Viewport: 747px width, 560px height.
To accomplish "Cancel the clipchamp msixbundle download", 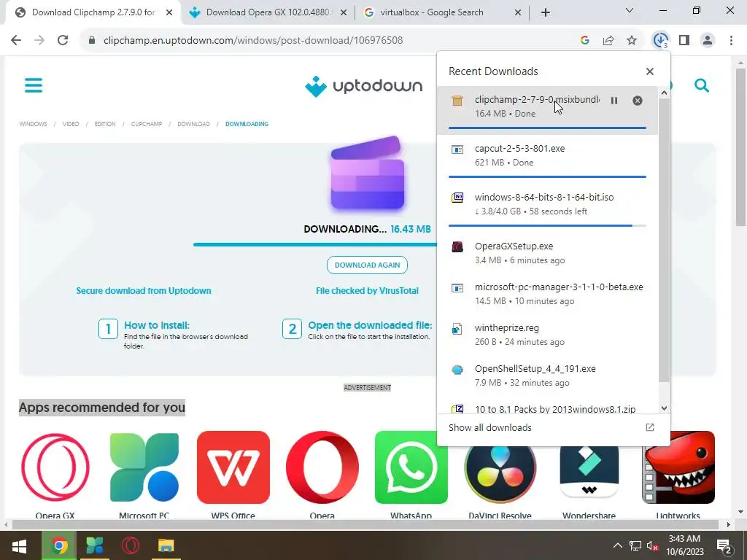I will tap(638, 101).
